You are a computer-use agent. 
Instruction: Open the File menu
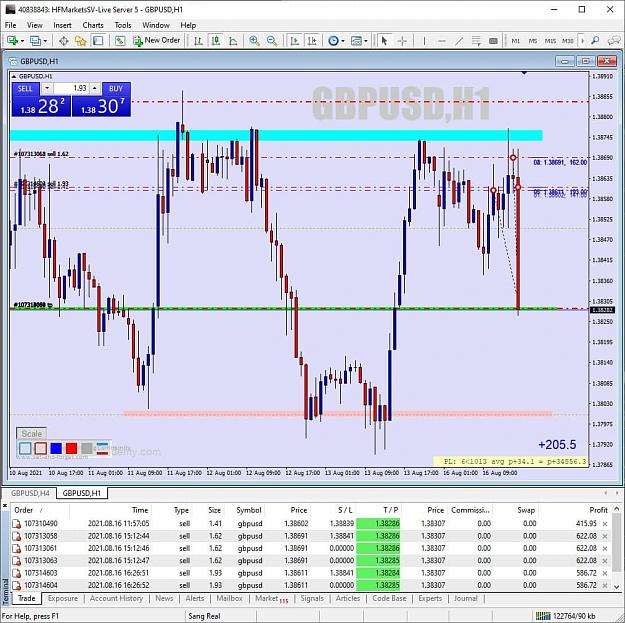point(11,25)
